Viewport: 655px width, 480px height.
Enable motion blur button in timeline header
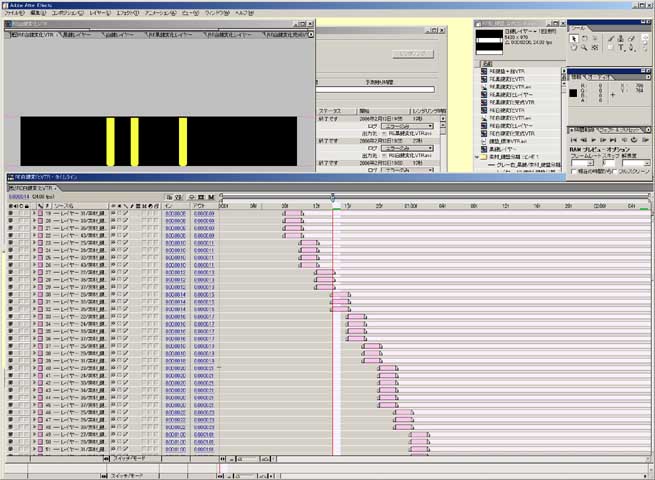211,197
